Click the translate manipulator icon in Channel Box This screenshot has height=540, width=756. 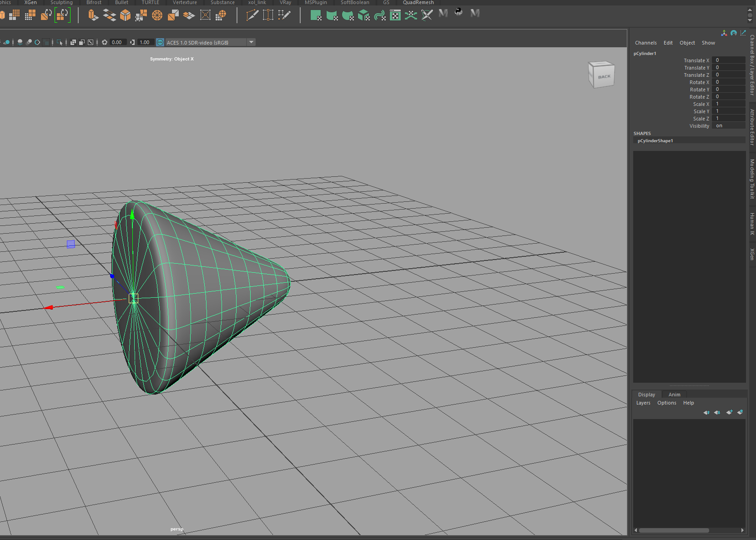click(x=724, y=33)
